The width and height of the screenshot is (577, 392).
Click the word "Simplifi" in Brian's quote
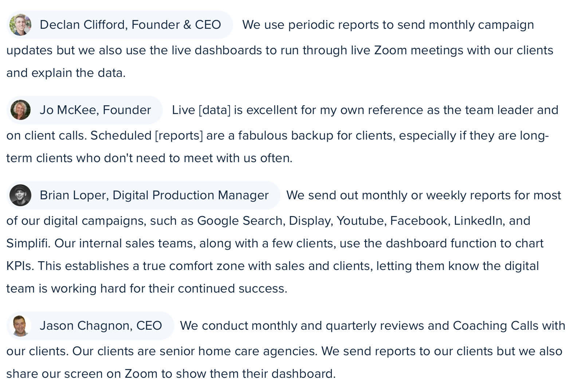pyautogui.click(x=27, y=243)
